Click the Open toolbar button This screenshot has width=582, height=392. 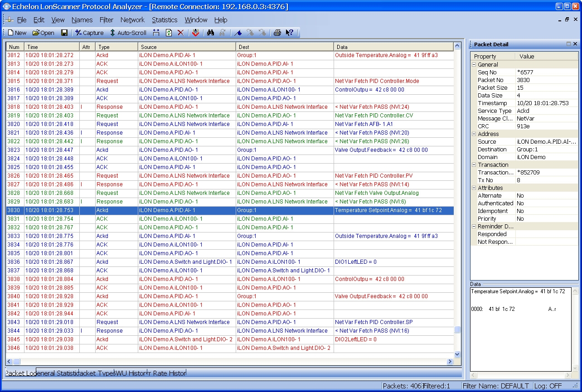[x=43, y=33]
